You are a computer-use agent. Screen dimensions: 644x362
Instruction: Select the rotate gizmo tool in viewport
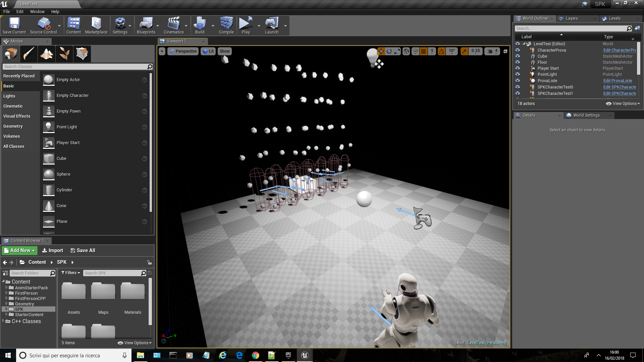(389, 51)
